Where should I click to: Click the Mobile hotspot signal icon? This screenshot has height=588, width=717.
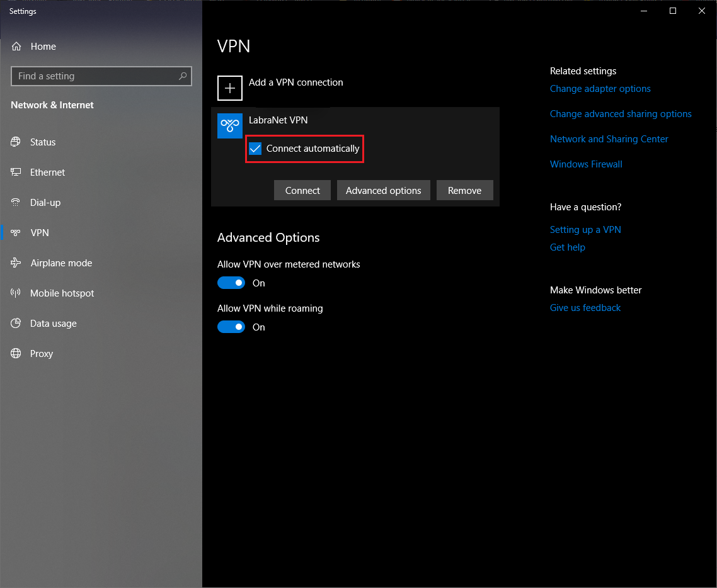click(16, 293)
